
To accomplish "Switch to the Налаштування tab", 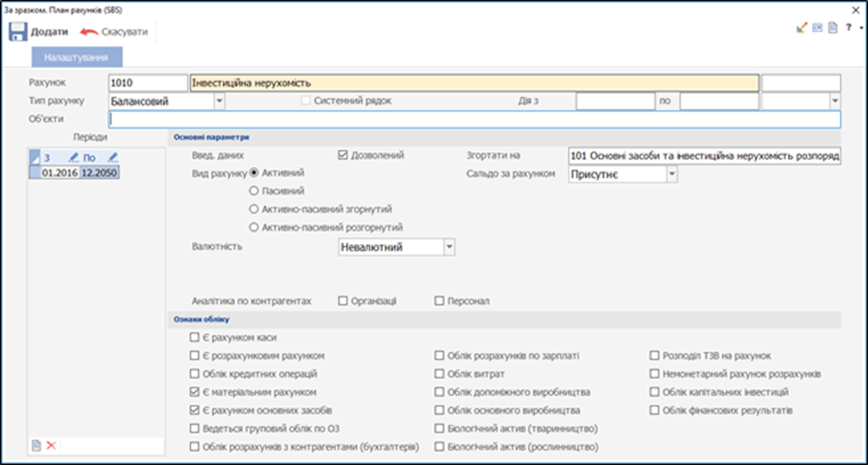I will 76,57.
